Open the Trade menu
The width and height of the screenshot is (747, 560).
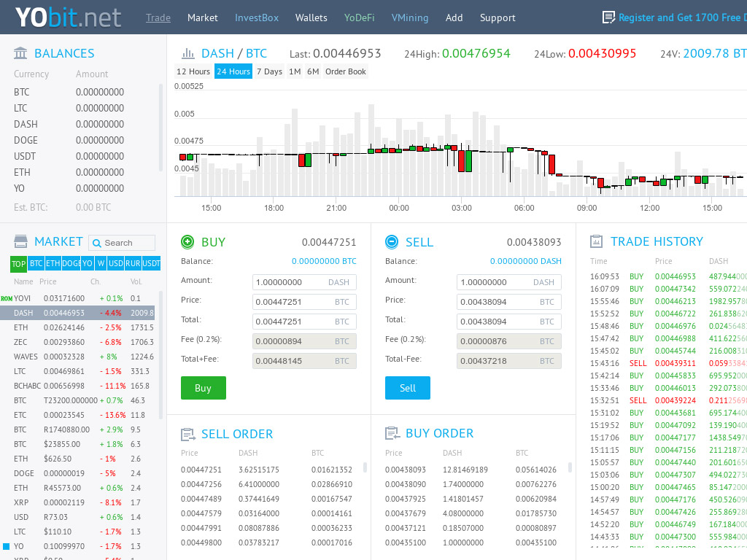coord(158,17)
